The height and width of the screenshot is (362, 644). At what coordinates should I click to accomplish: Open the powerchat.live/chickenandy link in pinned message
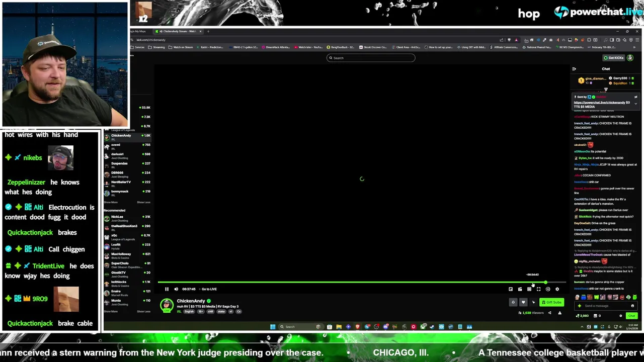pos(599,103)
